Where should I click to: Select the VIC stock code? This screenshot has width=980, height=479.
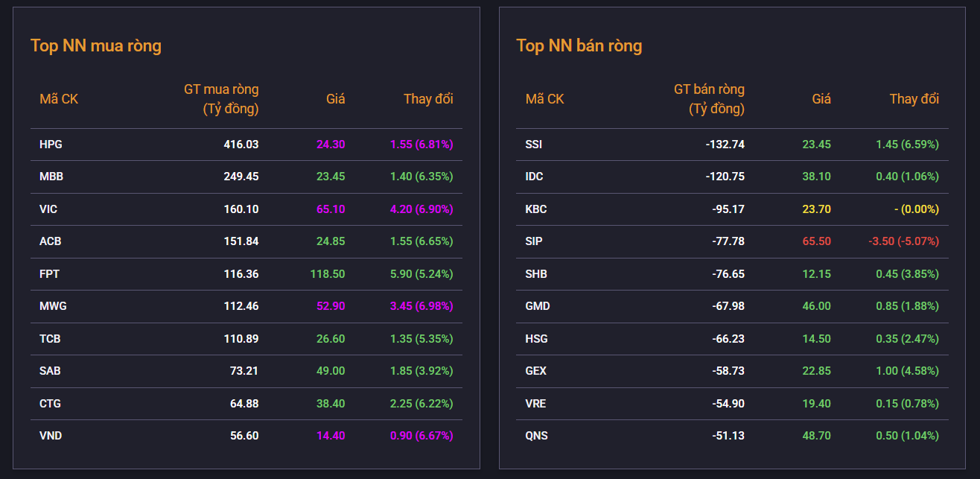[48, 209]
